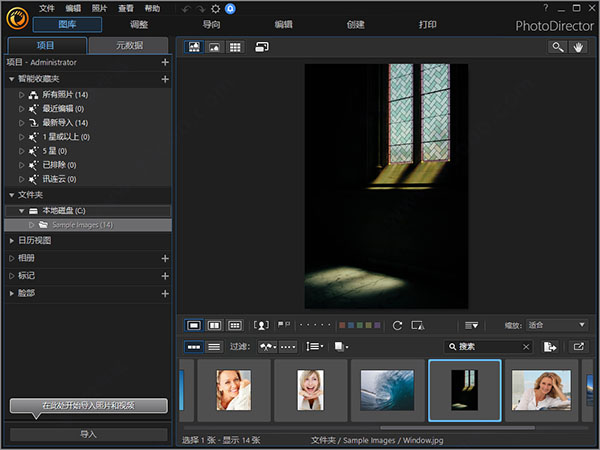Click the undo arrow icon
The image size is (600, 450).
tap(186, 9)
